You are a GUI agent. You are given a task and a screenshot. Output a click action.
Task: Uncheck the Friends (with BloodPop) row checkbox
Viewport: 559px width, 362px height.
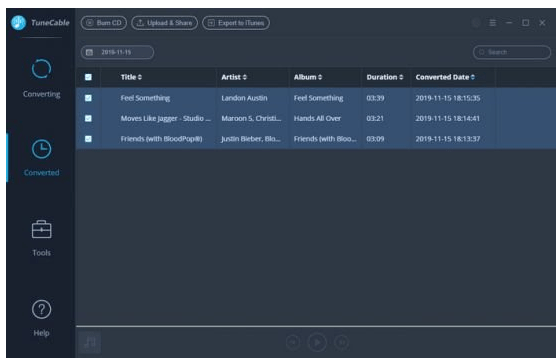(88, 139)
